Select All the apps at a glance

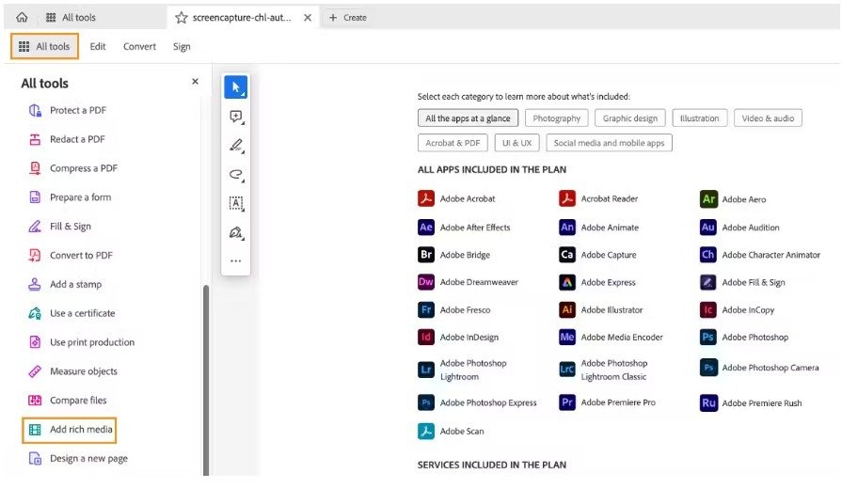468,118
